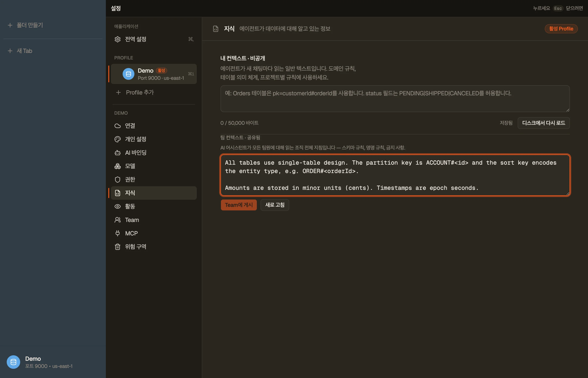588x378 pixels.
Task: Click the cubes icon next to 모델
Action: 118,166
